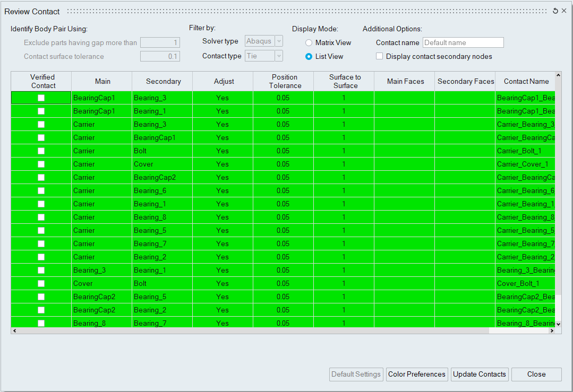Screen dimensions: 573x392
Task: Click the Main column header
Action: 102,81
